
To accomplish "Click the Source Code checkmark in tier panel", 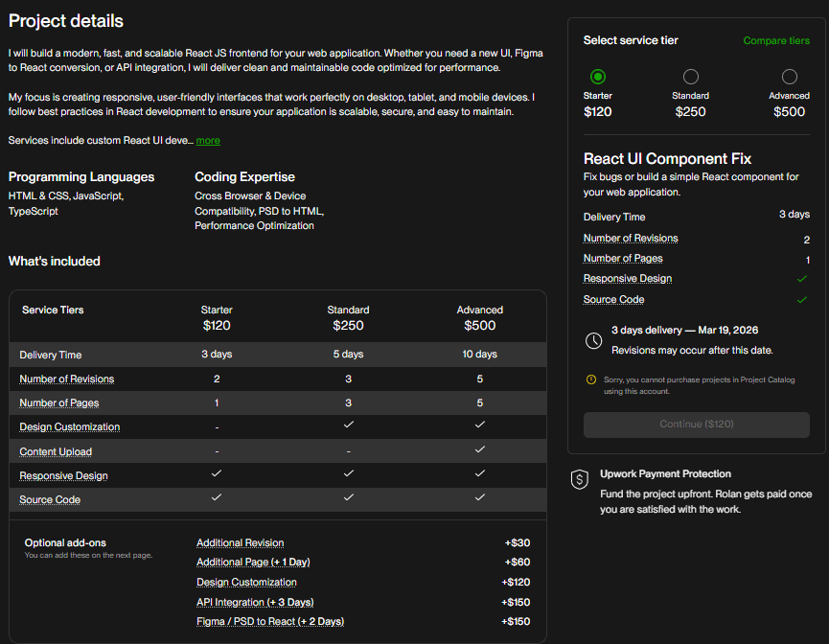I will 803,300.
